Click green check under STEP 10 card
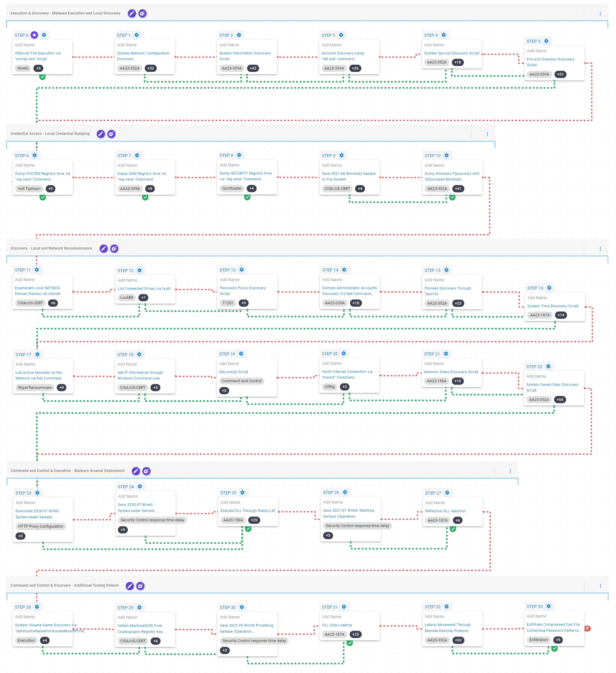Screen dimensions: 616x673 click(452, 197)
